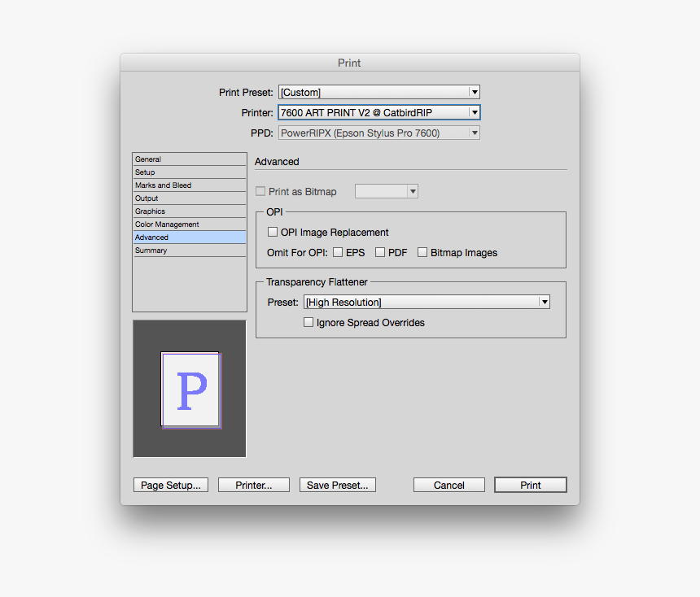Enable Ignore Spread Overrides
700x597 pixels.
tap(308, 322)
